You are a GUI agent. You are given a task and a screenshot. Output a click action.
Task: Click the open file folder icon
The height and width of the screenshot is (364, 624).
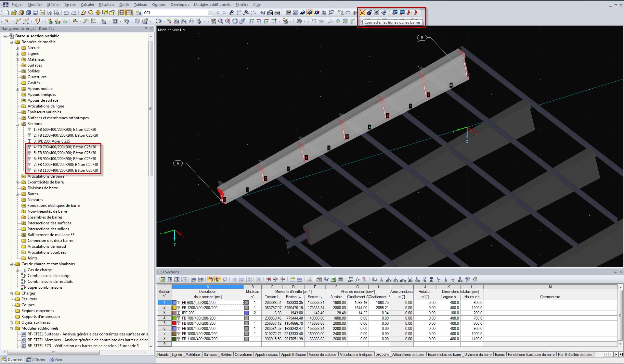coord(14,13)
